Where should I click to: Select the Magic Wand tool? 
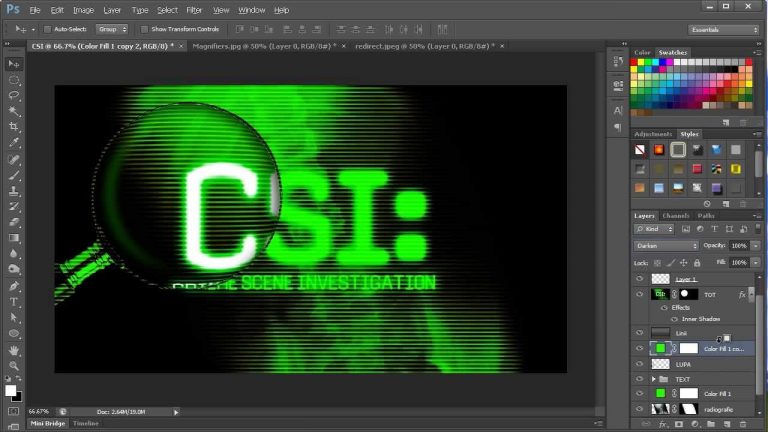click(x=14, y=111)
